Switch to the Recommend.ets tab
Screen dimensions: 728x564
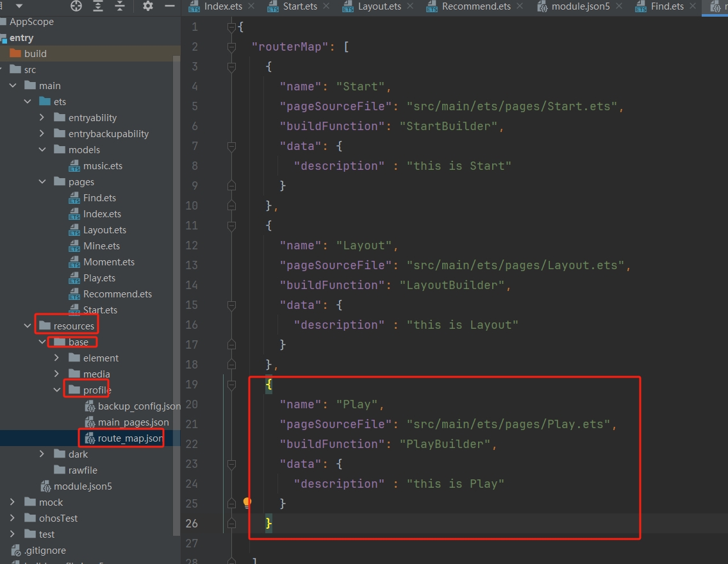click(x=474, y=6)
